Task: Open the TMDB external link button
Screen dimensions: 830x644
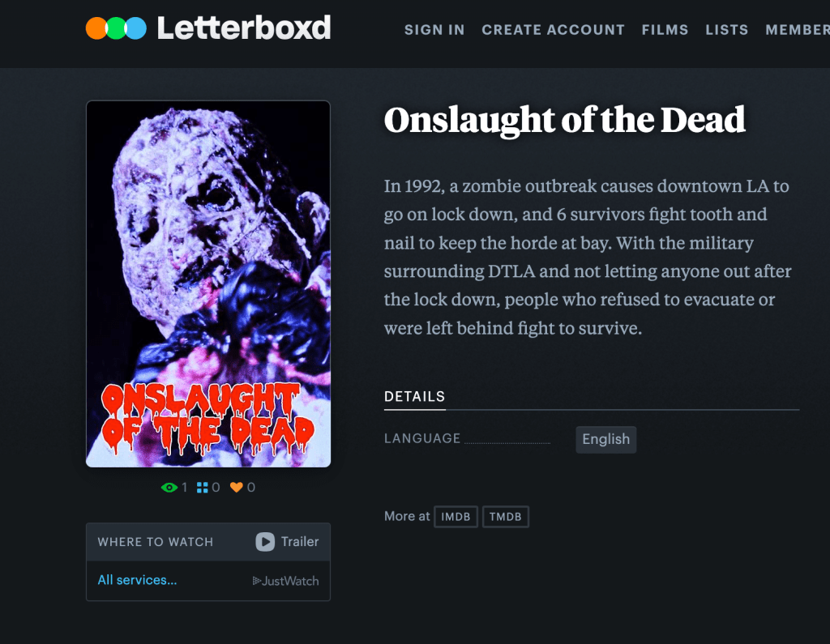Action: (x=506, y=517)
